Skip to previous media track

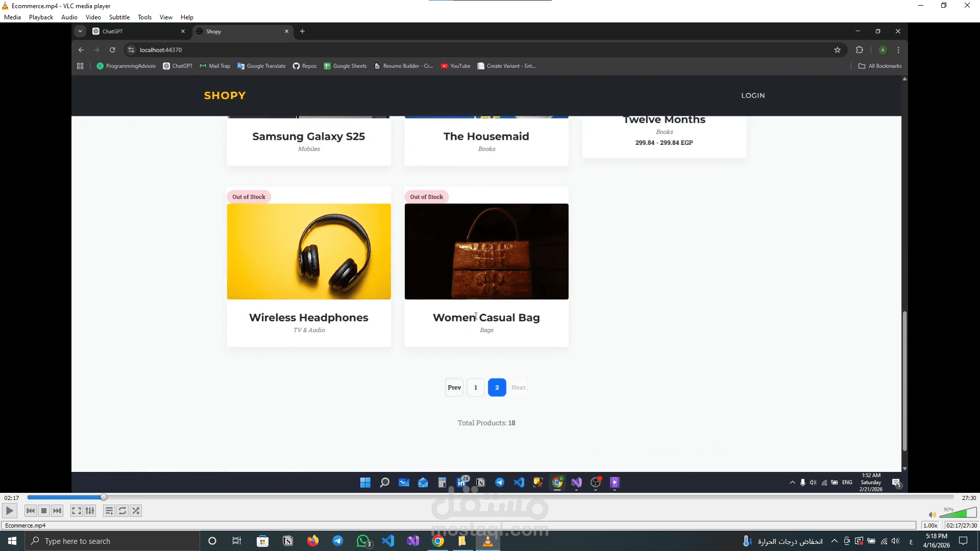tap(31, 511)
